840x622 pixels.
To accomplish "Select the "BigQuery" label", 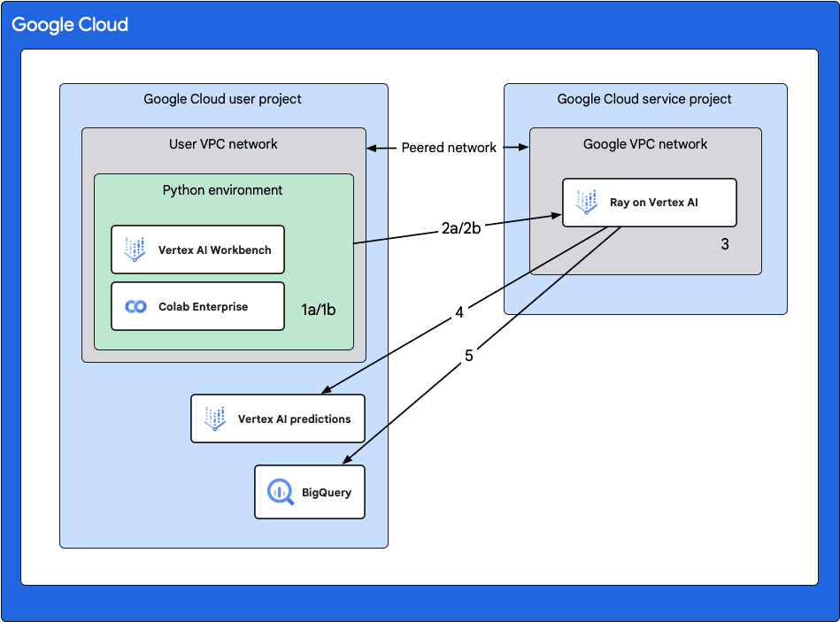I will pyautogui.click(x=327, y=493).
